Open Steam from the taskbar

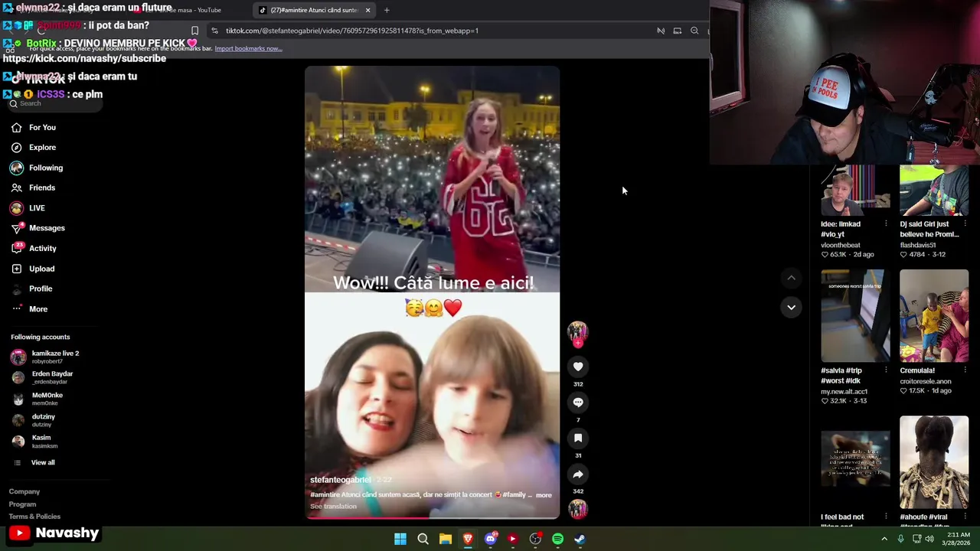pos(580,539)
